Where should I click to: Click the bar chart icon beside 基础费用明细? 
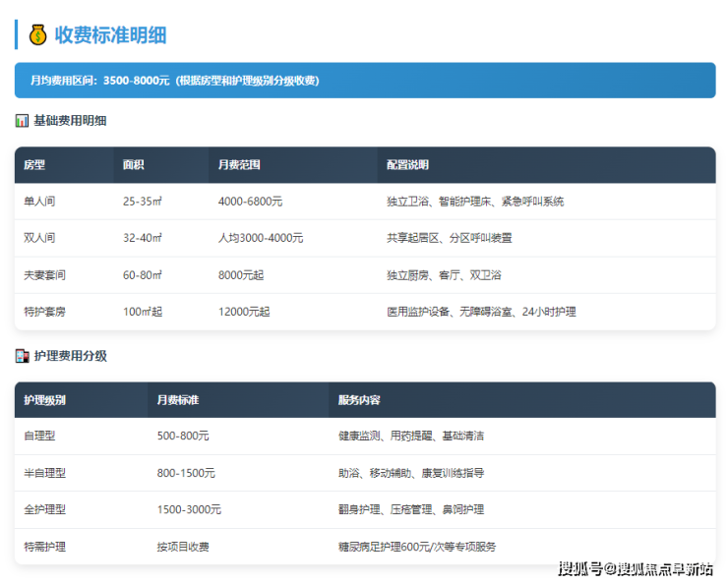tap(23, 121)
